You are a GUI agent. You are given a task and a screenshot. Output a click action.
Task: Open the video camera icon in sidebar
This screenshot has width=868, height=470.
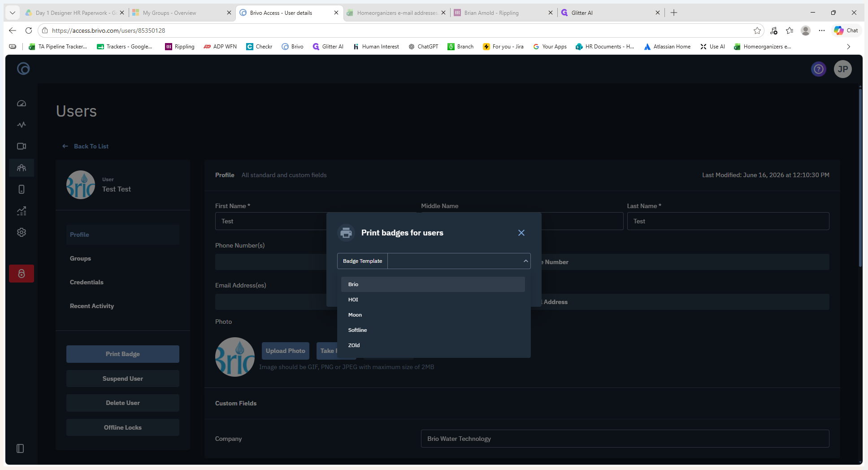(22, 146)
